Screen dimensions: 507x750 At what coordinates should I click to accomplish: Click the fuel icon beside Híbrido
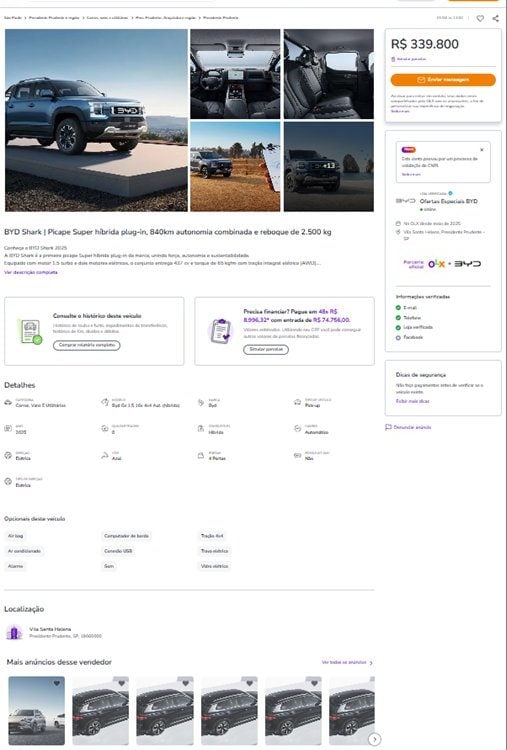click(201, 429)
